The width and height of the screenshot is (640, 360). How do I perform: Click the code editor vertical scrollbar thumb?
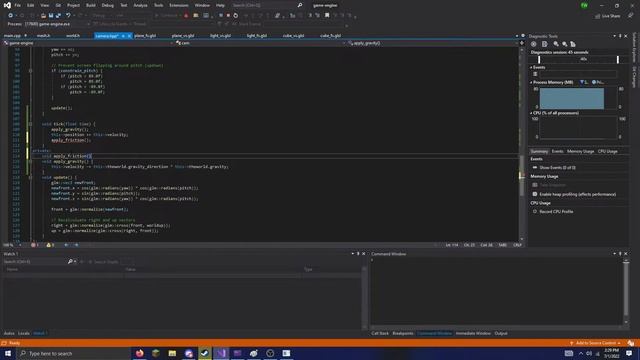tap(522, 176)
